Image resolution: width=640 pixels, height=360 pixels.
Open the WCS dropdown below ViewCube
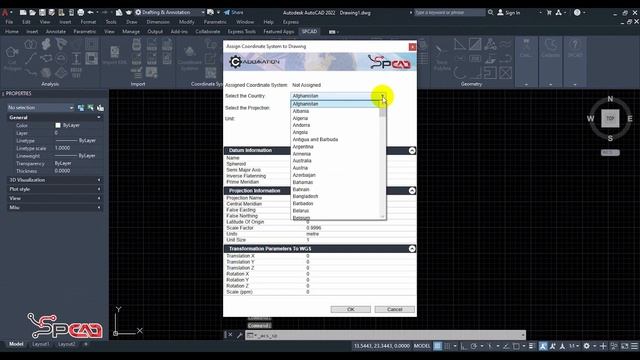click(x=610, y=152)
